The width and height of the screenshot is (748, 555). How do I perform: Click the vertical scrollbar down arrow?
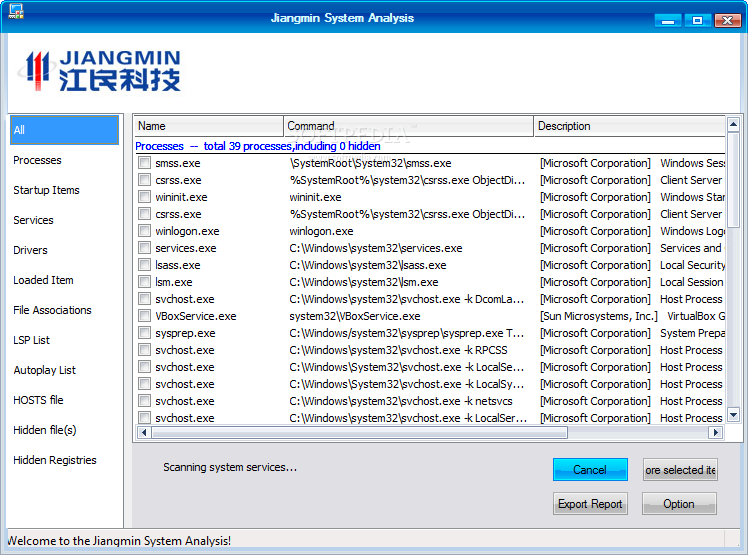[733, 414]
